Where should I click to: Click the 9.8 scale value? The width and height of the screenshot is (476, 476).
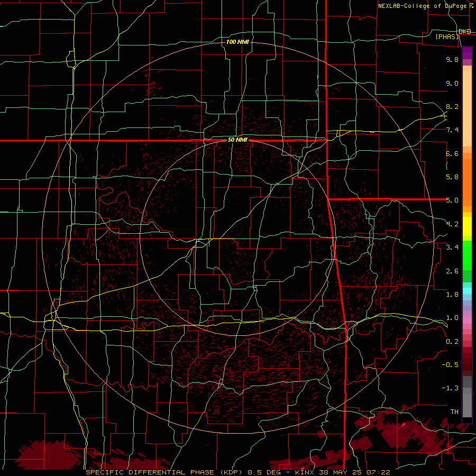click(x=452, y=59)
